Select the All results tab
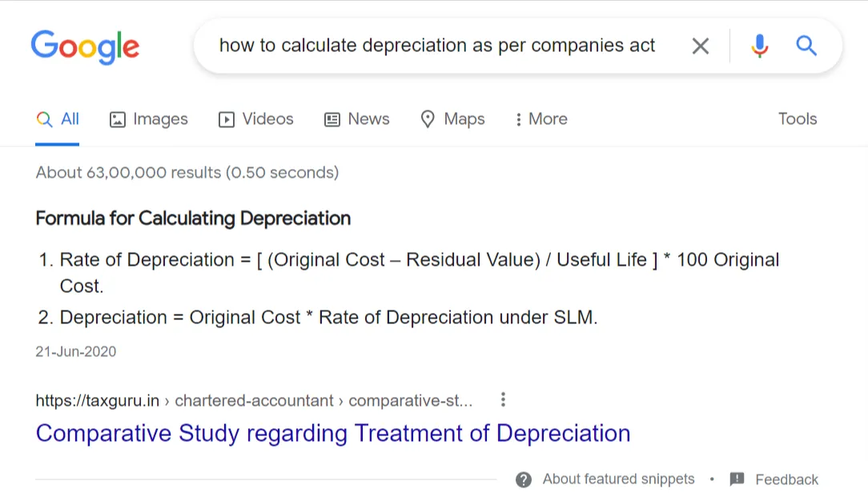 58,119
